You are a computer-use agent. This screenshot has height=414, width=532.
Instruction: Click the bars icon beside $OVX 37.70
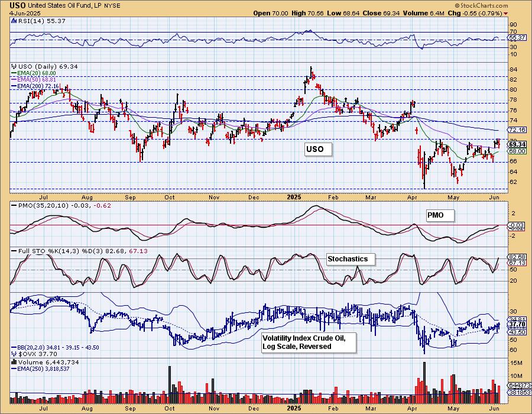(x=14, y=354)
